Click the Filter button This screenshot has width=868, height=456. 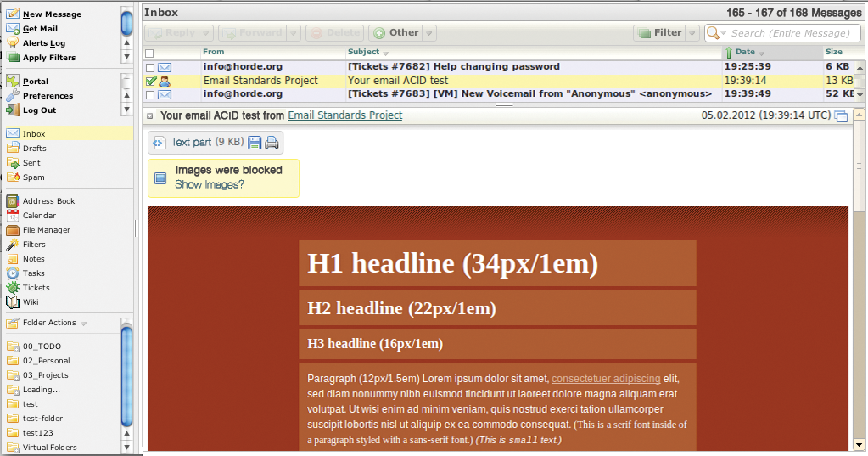[x=660, y=33]
